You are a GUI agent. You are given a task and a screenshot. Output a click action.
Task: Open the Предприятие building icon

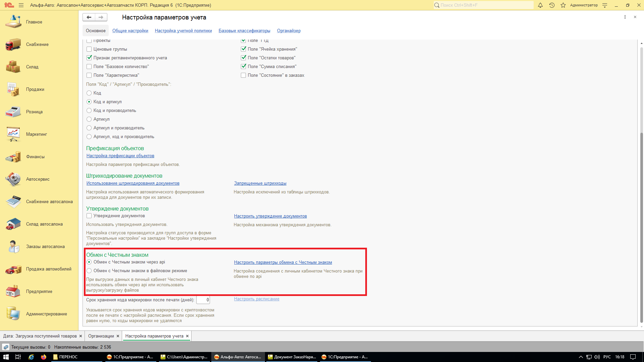point(13,291)
